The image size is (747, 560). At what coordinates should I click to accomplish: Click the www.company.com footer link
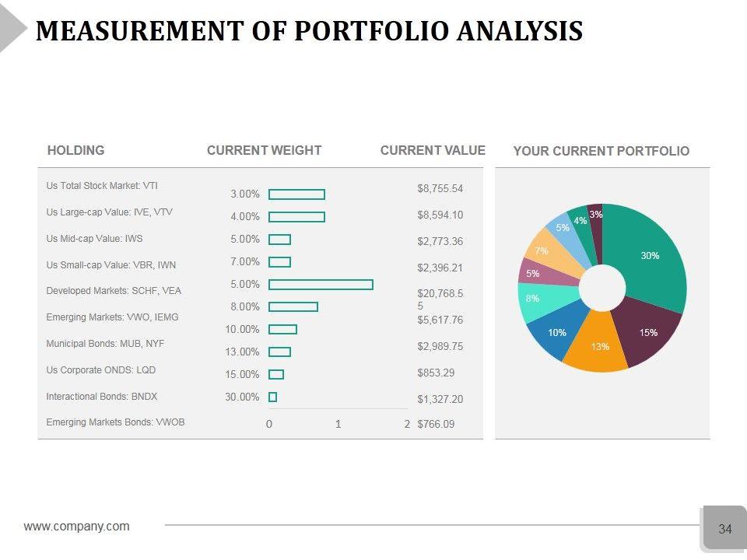(x=77, y=527)
